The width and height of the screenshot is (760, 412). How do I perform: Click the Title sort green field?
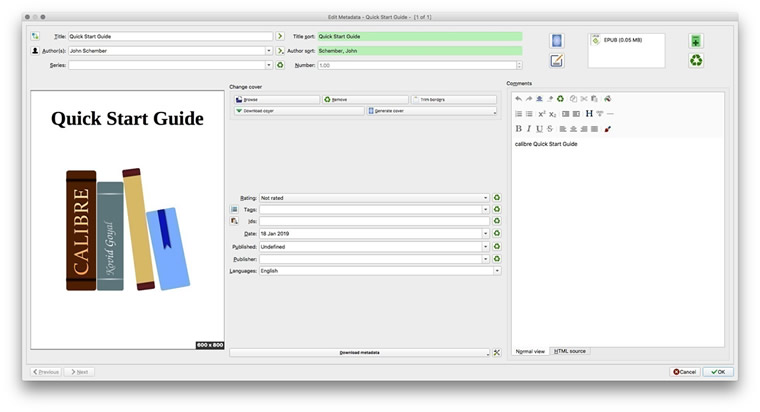(x=420, y=36)
